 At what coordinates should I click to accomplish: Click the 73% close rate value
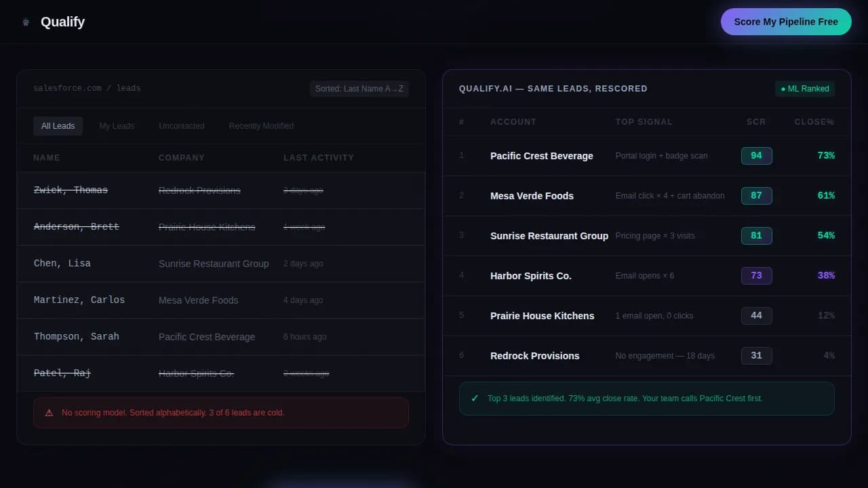coord(826,156)
